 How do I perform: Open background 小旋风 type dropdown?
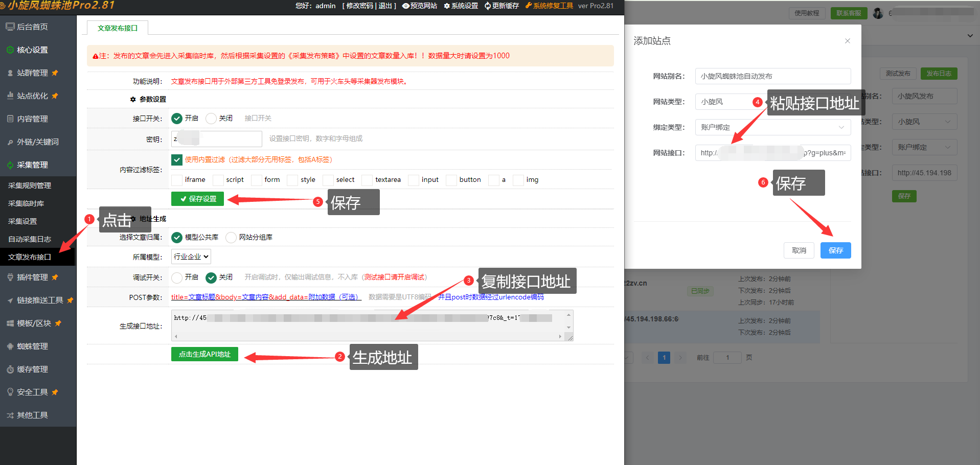point(925,122)
